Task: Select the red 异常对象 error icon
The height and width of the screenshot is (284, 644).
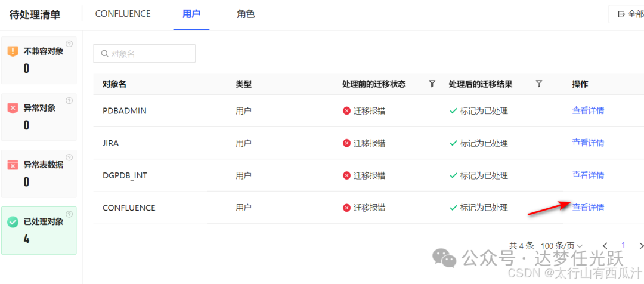Action: 13,108
